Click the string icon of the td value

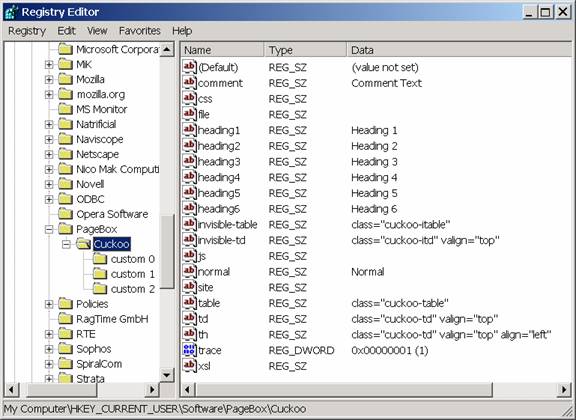(x=190, y=318)
